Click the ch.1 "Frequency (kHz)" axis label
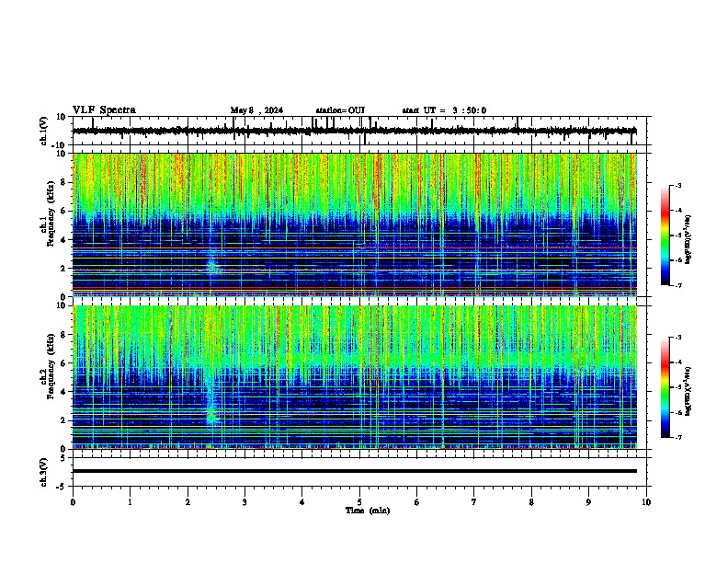This screenshot has width=728, height=563. (51, 213)
